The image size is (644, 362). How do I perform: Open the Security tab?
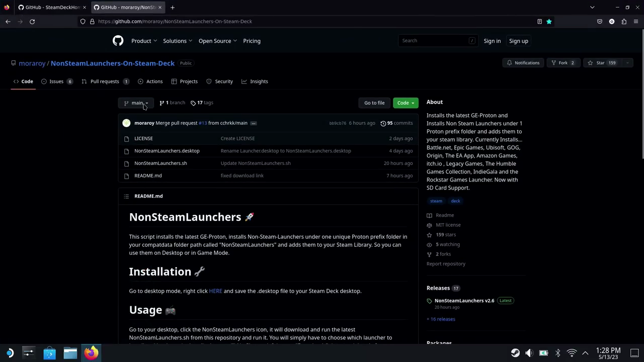click(219, 81)
